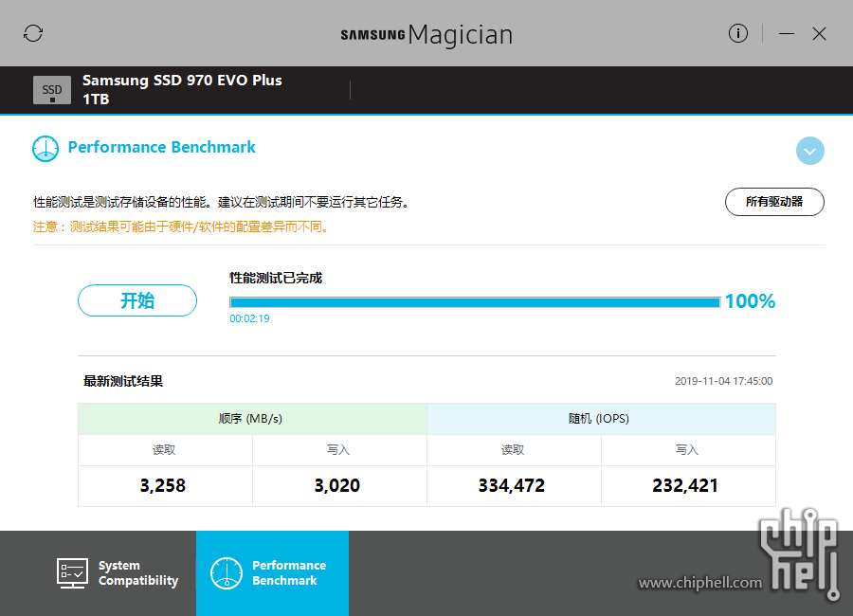Screen dimensions: 853x616
Task: Click the sequential write value 3,020
Action: pyautogui.click(x=337, y=485)
